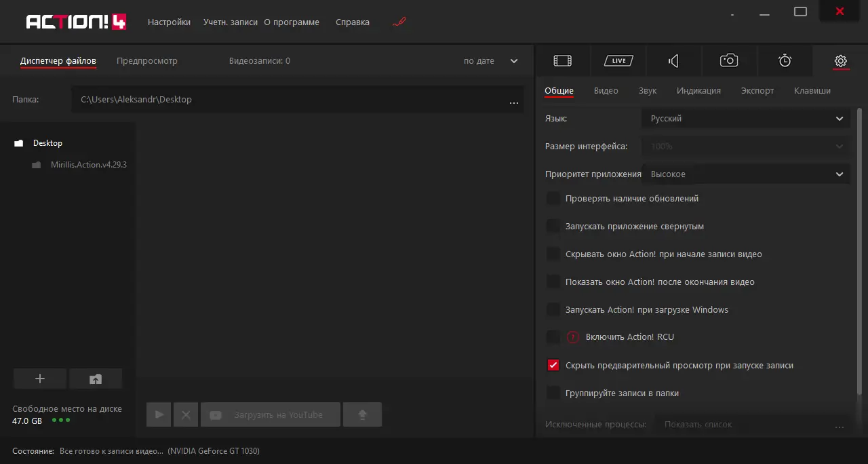The height and width of the screenshot is (464, 868).
Task: Enable Проверять наличие обновлений checkbox
Action: pyautogui.click(x=553, y=199)
